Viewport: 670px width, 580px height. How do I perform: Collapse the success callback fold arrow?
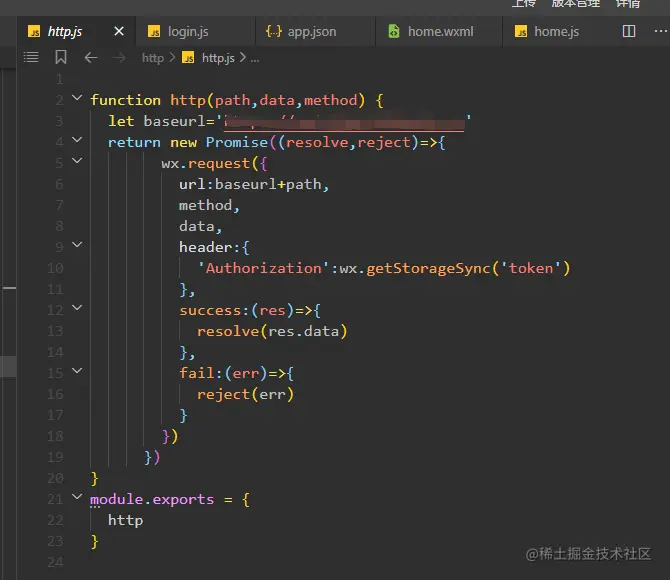77,308
